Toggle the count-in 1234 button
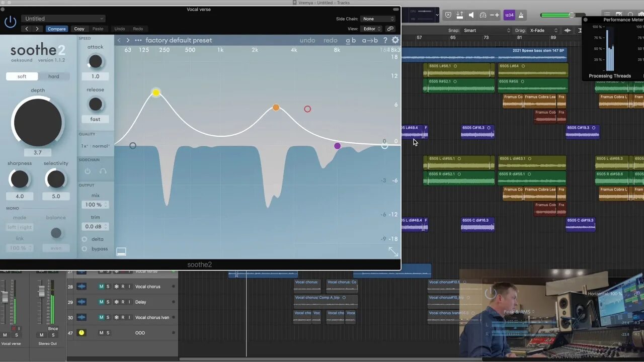The height and width of the screenshot is (362, 644). [509, 15]
